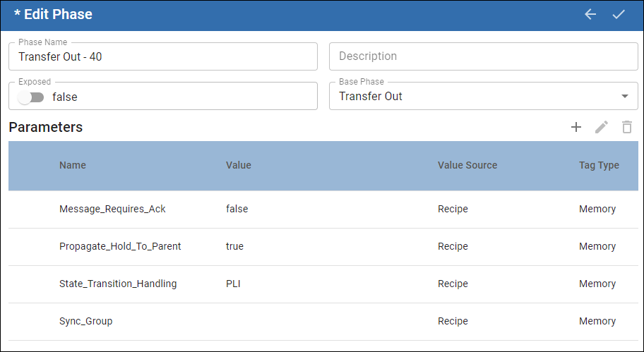Select the State_Transition_Handling parameter row
The width and height of the screenshot is (644, 352).
pyautogui.click(x=118, y=284)
